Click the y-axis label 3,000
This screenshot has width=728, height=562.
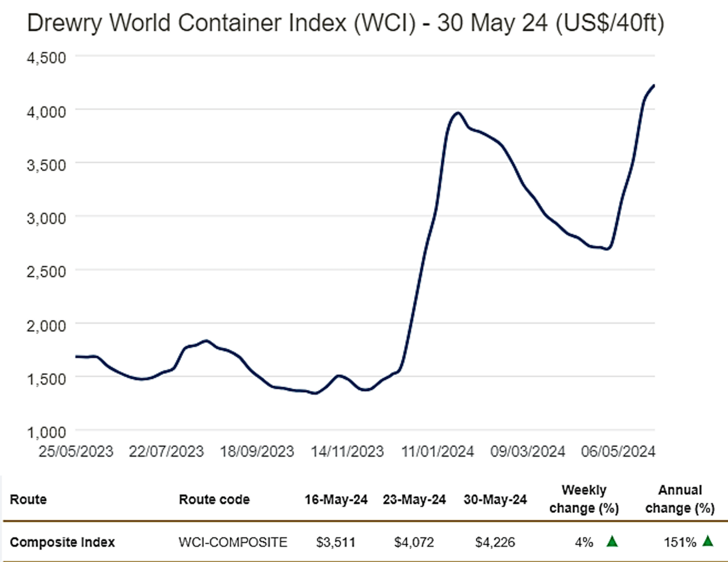click(47, 218)
